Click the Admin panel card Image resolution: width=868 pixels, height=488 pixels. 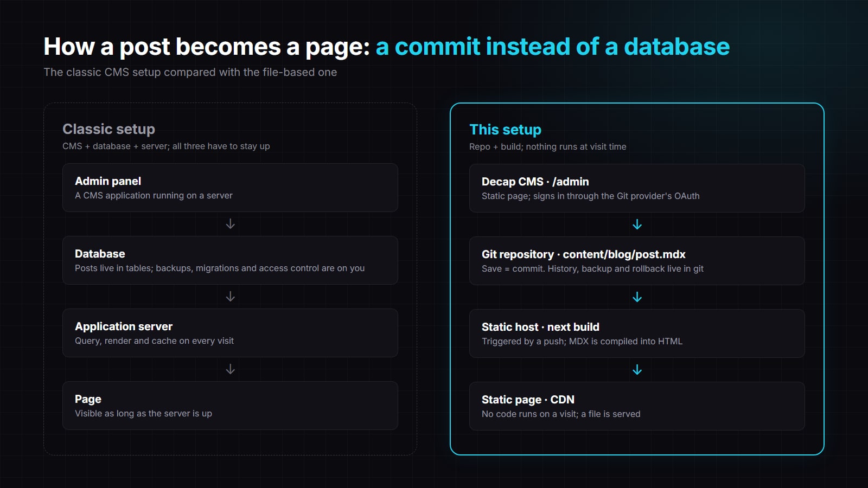230,188
